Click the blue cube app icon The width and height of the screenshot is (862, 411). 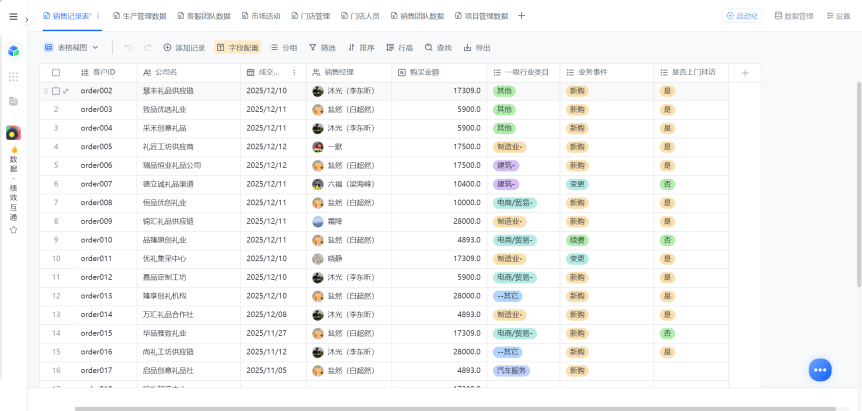[x=14, y=51]
